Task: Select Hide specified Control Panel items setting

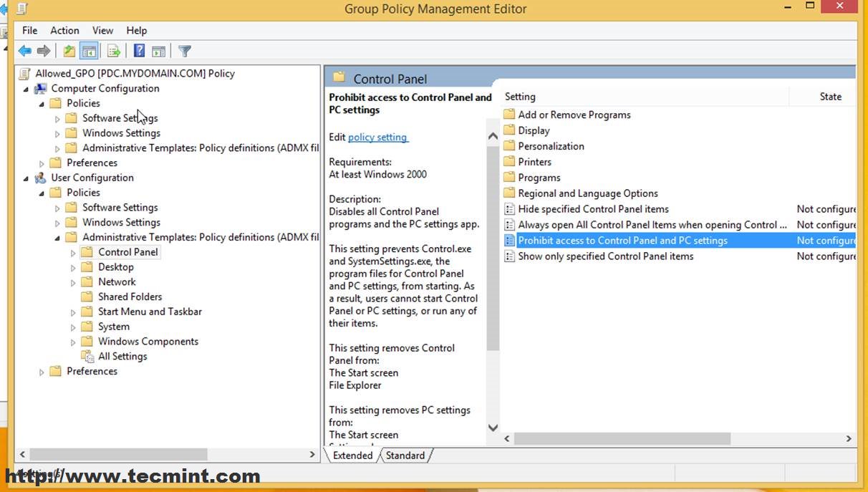Action: (593, 209)
